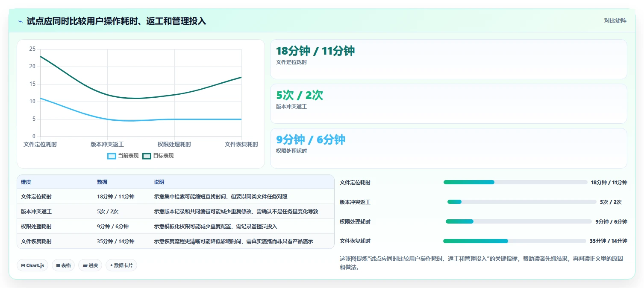The image size is (644, 288).
Task: Open the 5次 / 2次 data card
Action: tap(449, 104)
